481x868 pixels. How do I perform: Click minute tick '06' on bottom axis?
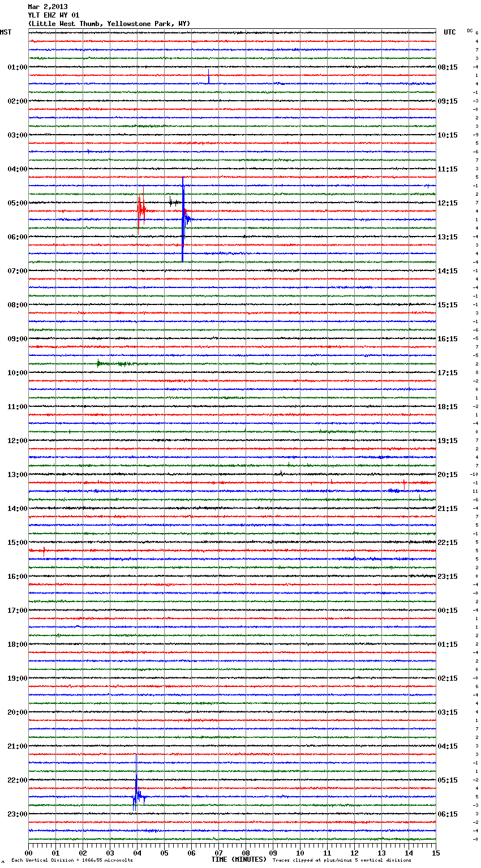191,853
